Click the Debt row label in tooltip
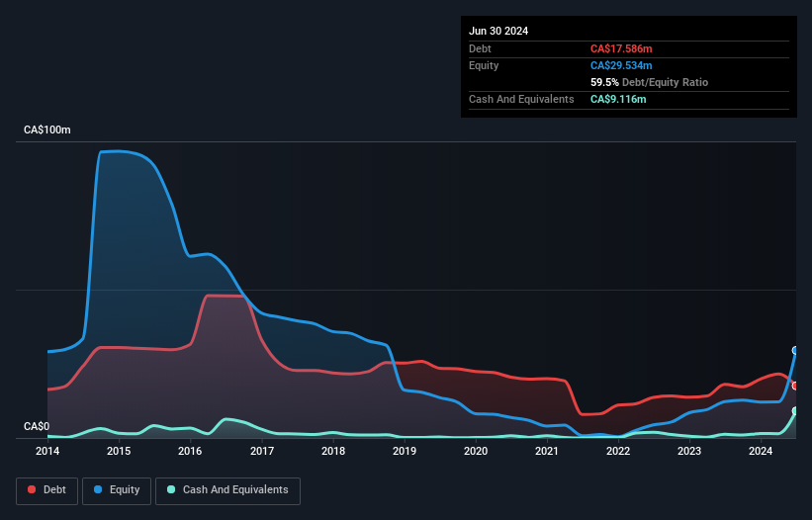Viewport: 812px width, 520px height. (480, 48)
